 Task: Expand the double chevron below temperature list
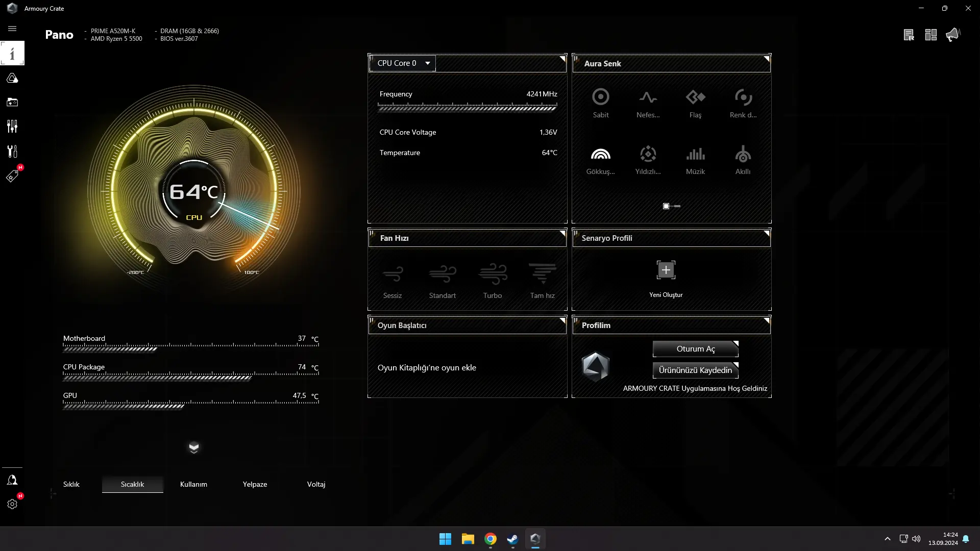coord(194,447)
